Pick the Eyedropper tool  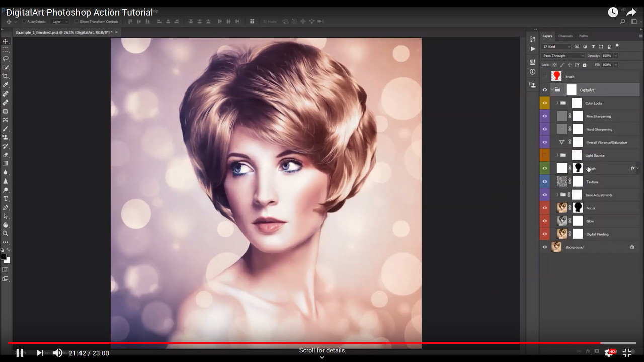(x=6, y=85)
